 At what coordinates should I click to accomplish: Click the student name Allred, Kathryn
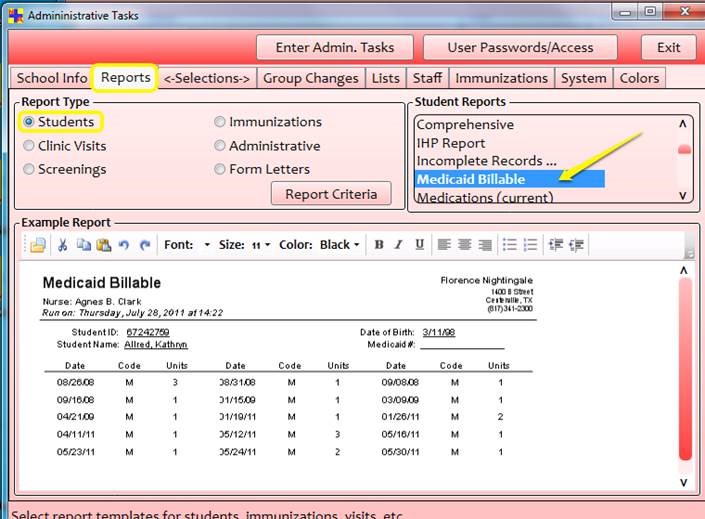(156, 345)
